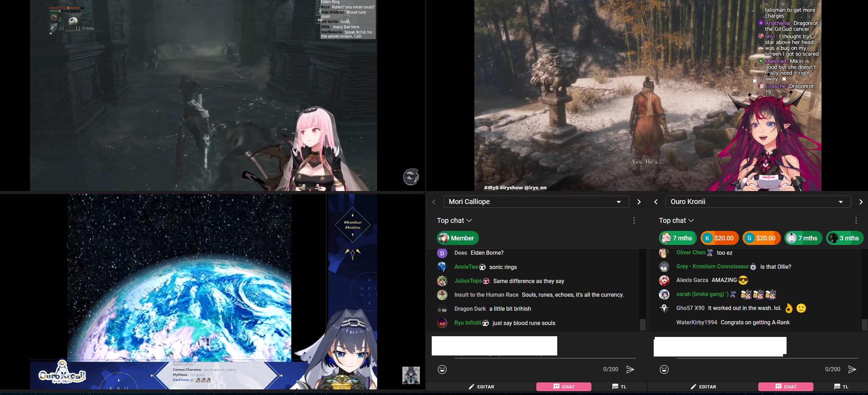Select TL tab under Mori Calliope chat
Viewport: 868px width, 395px height.
point(619,387)
